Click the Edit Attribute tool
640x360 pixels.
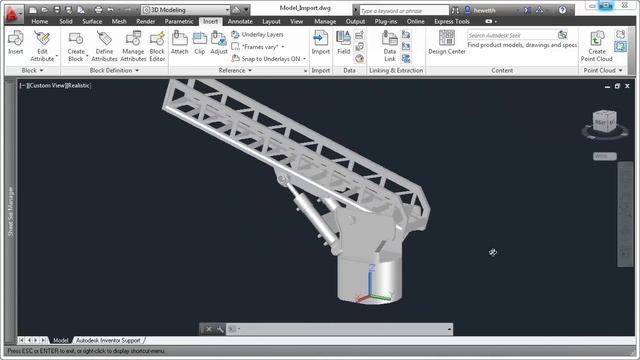(x=42, y=46)
